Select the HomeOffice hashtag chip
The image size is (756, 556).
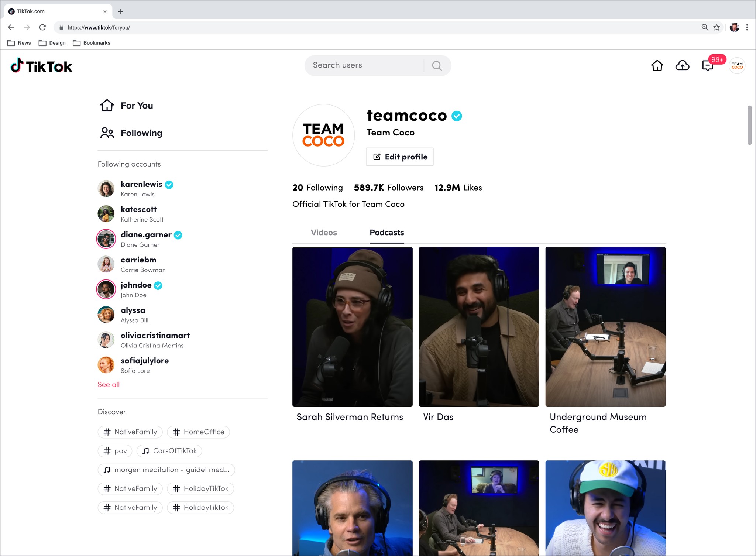click(199, 432)
